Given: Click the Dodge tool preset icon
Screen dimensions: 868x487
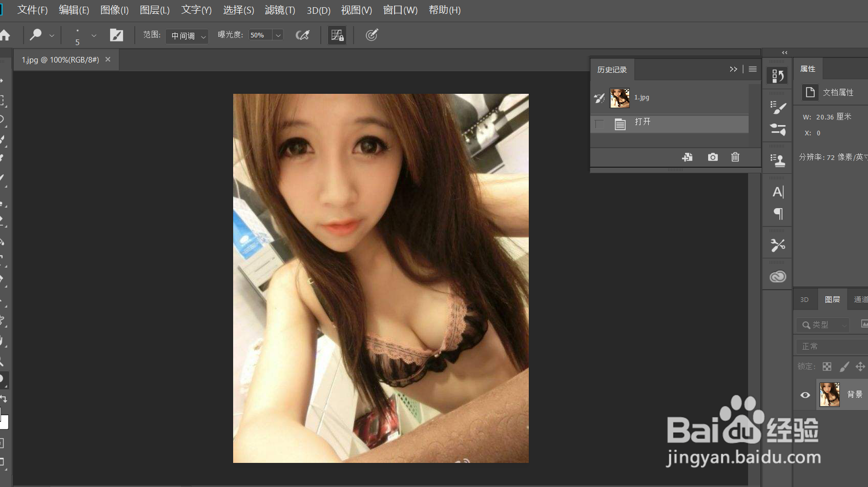Looking at the screenshot, I should pos(36,35).
